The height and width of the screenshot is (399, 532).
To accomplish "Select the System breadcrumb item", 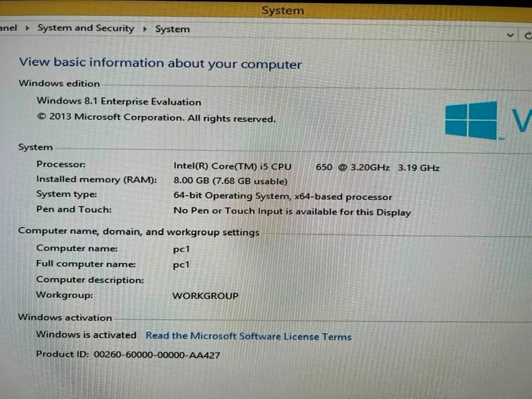I will click(x=172, y=29).
